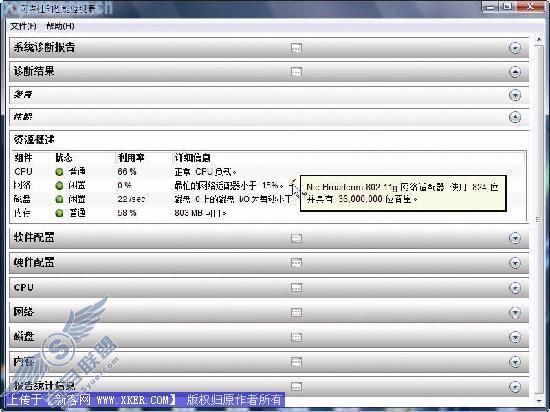Collapse the 诊断结果 section
The width and height of the screenshot is (550, 412).
pyautogui.click(x=515, y=72)
